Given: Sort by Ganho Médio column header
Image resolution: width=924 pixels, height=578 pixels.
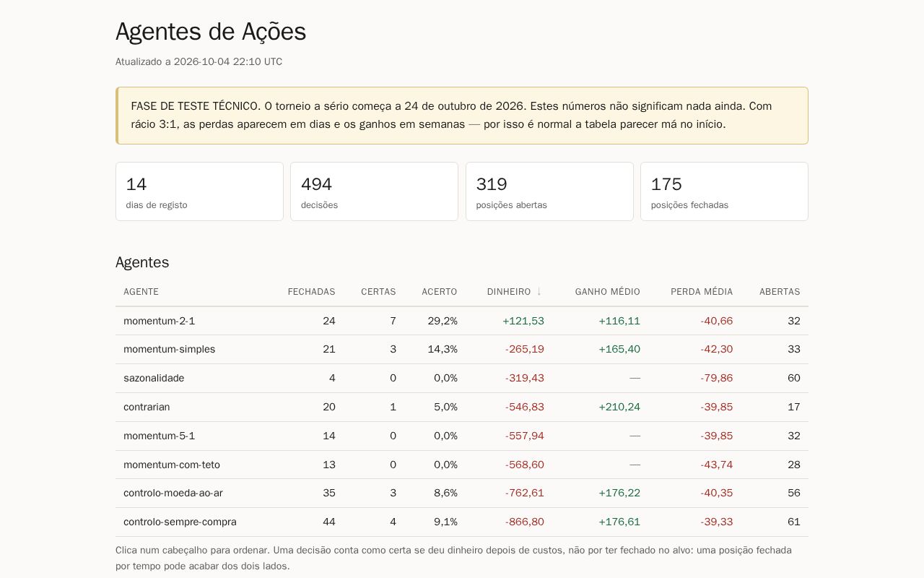Looking at the screenshot, I should 607,292.
